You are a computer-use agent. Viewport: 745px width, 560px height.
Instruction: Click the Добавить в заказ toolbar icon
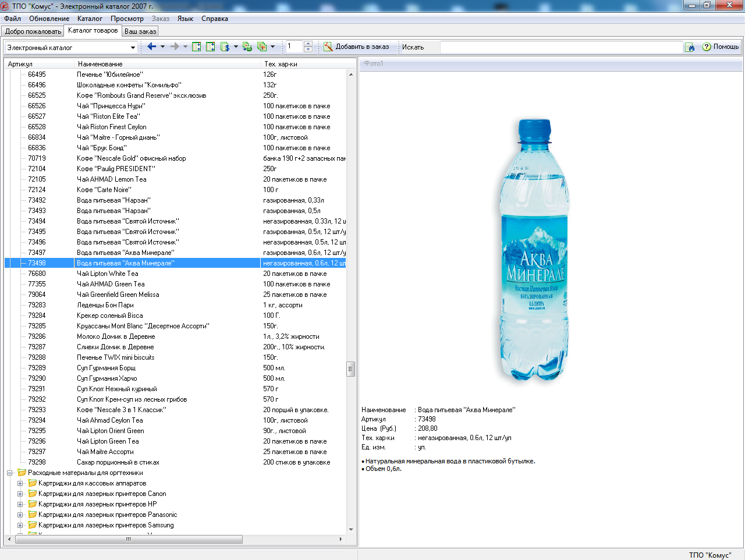[328, 47]
